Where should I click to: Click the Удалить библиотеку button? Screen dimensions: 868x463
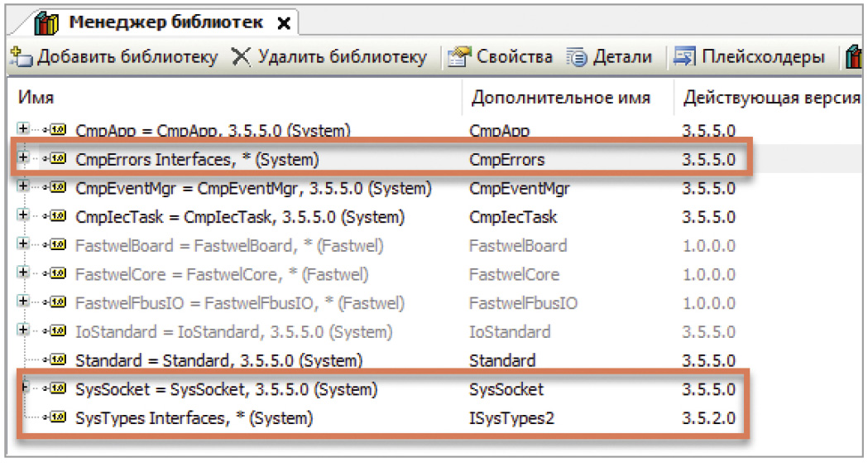[329, 56]
